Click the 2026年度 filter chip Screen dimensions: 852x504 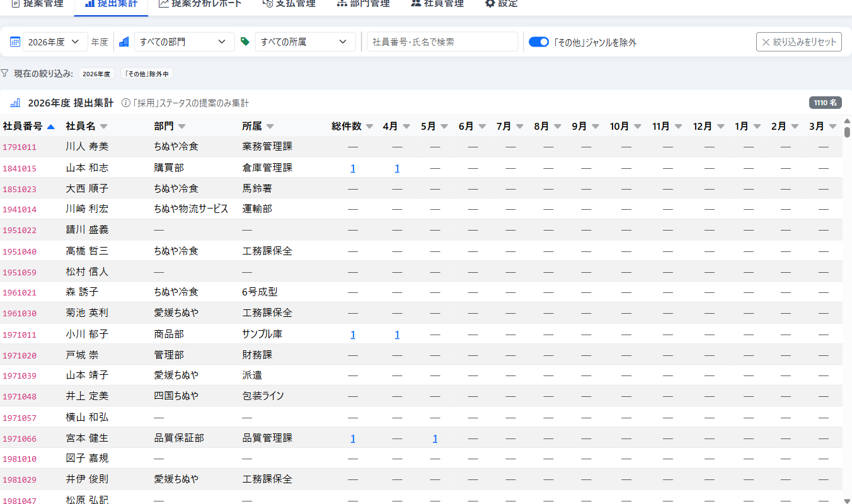(97, 74)
